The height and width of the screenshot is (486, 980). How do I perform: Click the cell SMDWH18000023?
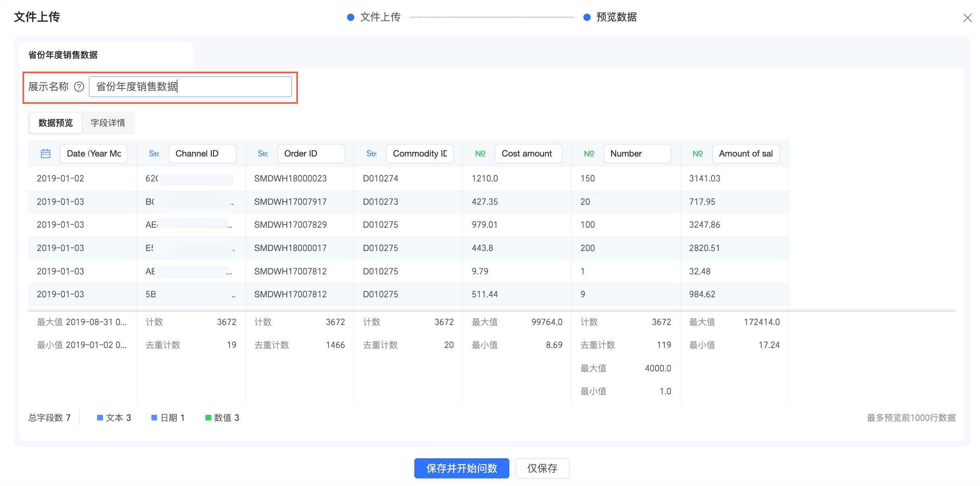click(290, 179)
